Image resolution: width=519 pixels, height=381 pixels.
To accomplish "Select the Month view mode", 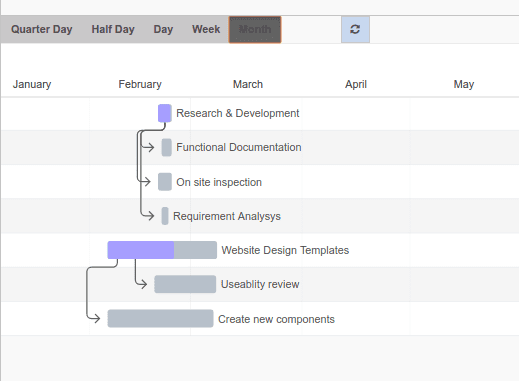I will point(255,29).
